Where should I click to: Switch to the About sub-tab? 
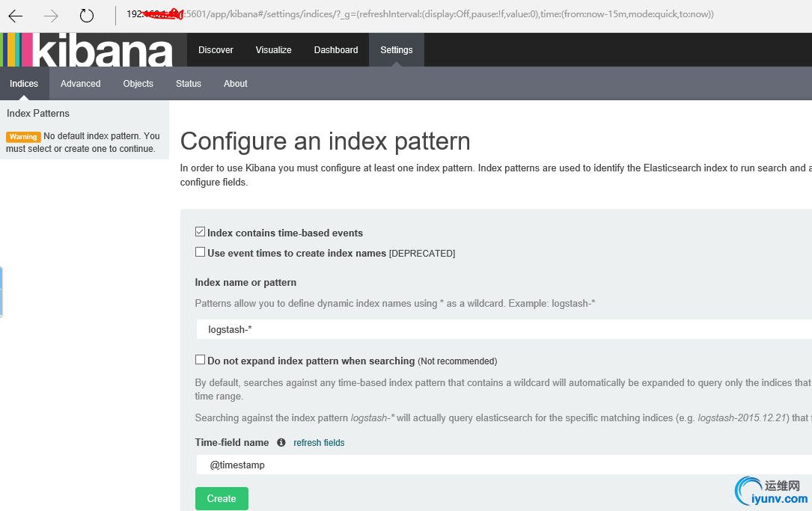tap(235, 83)
